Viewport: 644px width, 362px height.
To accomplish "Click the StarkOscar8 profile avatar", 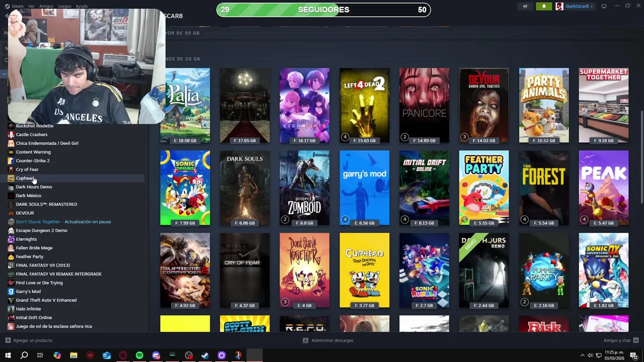I will tap(559, 7).
